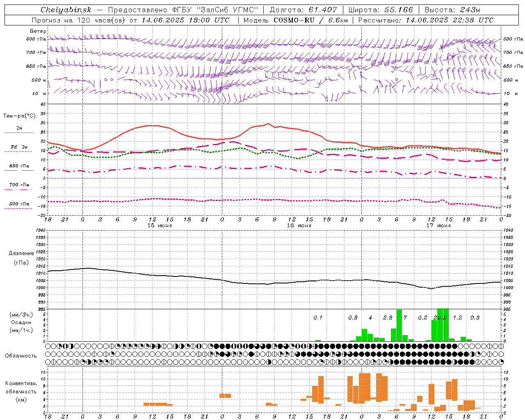Select the 0.9 precipitation total
525x420 pixels.
[x=353, y=318]
